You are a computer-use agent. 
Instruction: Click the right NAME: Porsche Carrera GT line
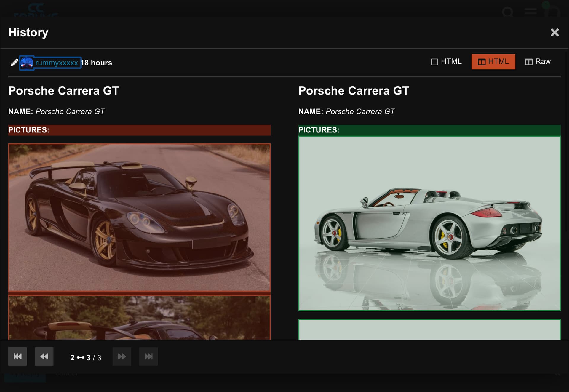(x=347, y=112)
